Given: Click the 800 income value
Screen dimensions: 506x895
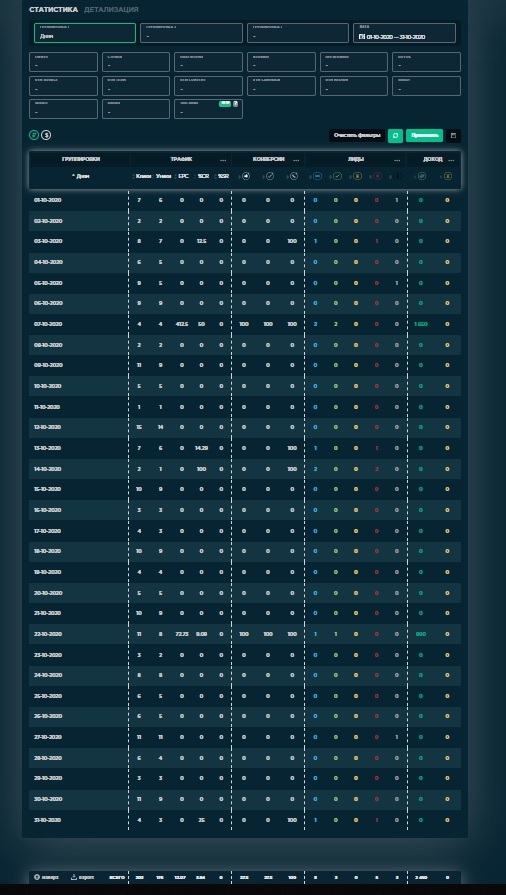Looking at the screenshot, I should click(421, 634).
